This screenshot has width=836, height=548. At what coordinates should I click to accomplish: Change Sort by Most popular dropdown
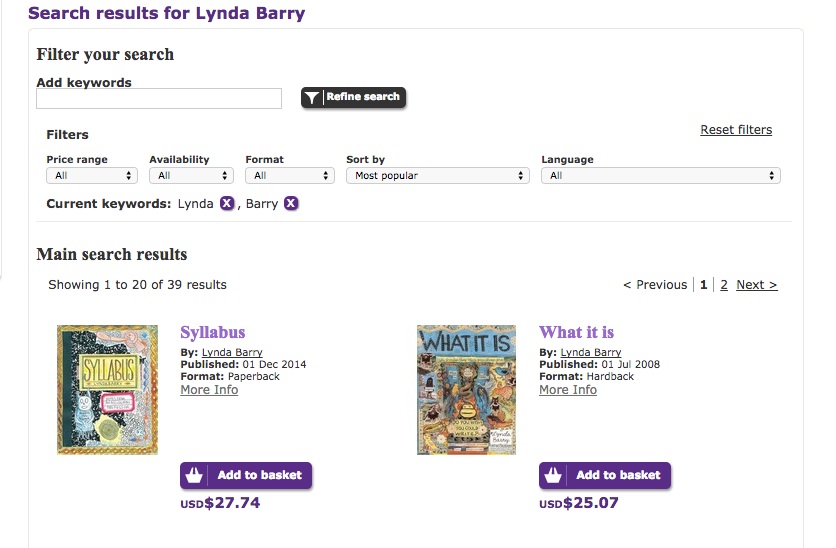(437, 175)
